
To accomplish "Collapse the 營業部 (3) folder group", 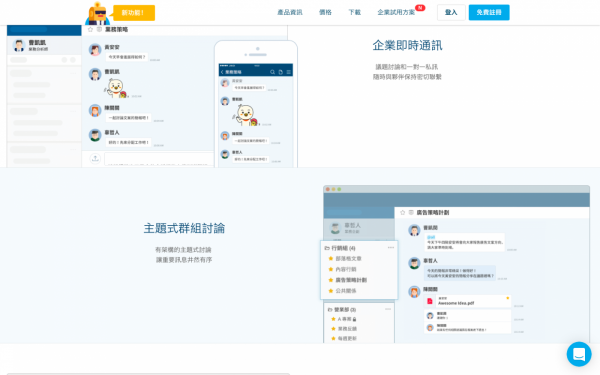I will [342, 310].
